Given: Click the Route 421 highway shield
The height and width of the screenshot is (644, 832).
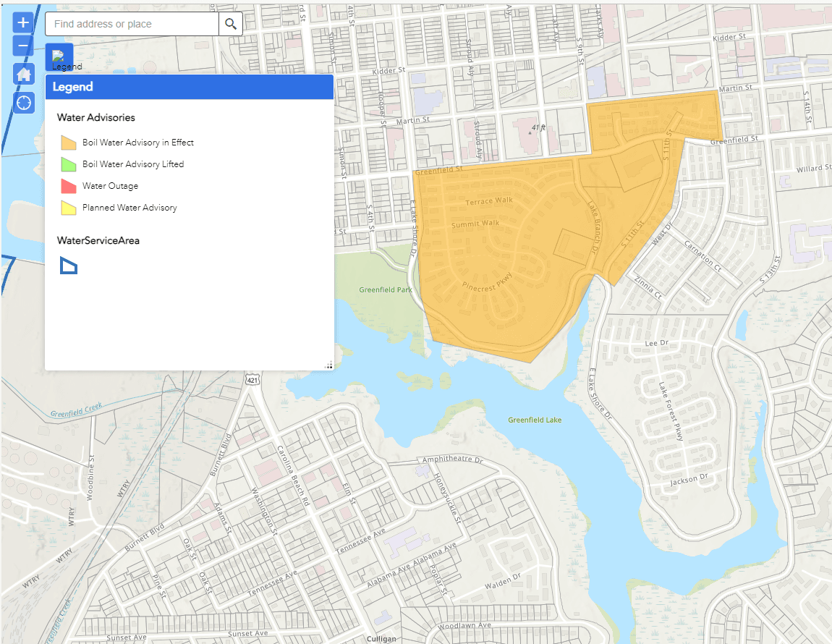Looking at the screenshot, I should click(x=251, y=380).
